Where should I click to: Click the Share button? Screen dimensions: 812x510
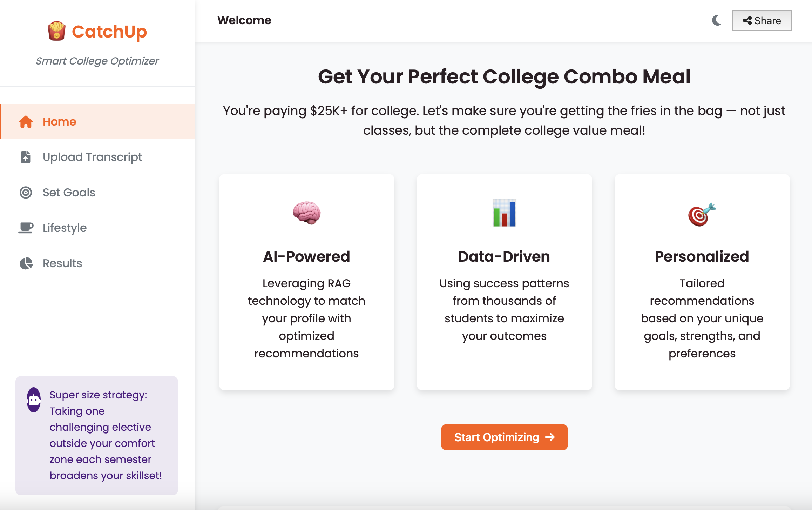pos(762,20)
